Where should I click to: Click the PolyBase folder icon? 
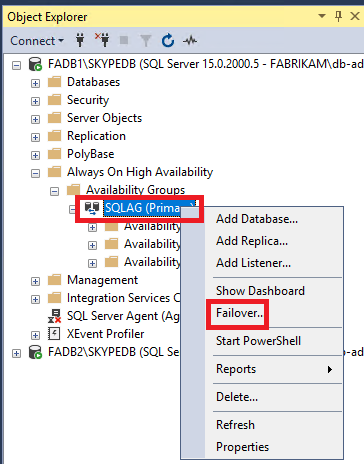pos(54,154)
